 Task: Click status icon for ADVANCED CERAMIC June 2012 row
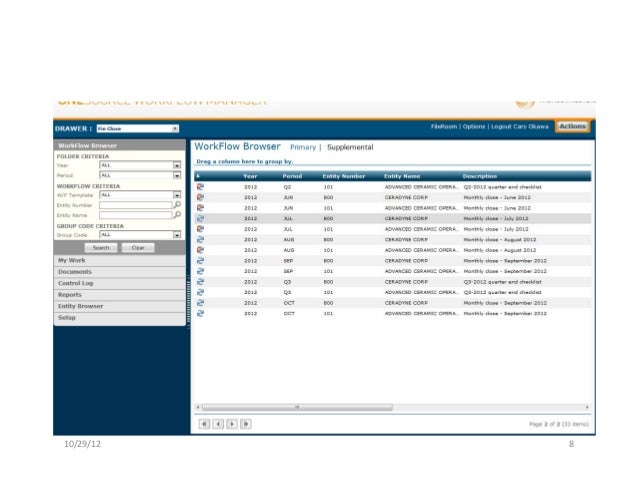200,208
